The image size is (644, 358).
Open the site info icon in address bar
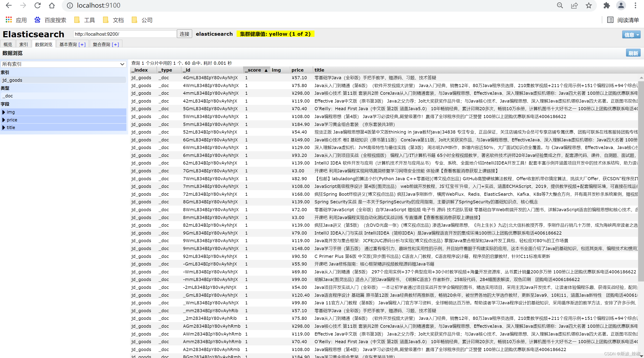pyautogui.click(x=70, y=6)
